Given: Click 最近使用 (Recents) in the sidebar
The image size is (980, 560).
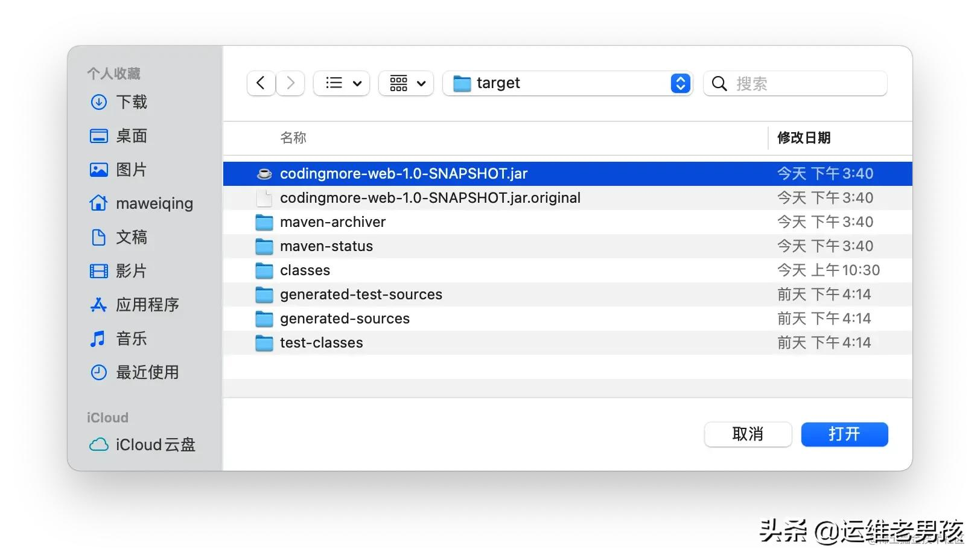Looking at the screenshot, I should (x=148, y=372).
